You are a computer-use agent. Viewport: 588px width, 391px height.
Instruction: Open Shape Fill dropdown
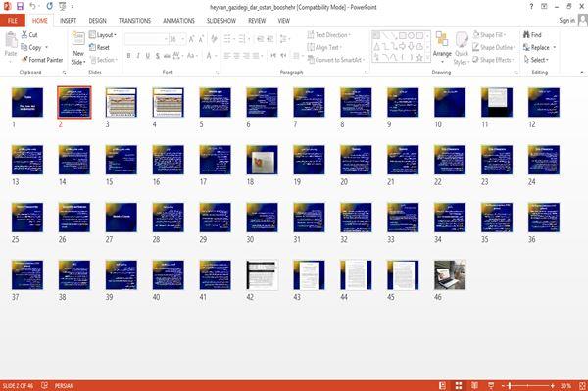point(490,34)
